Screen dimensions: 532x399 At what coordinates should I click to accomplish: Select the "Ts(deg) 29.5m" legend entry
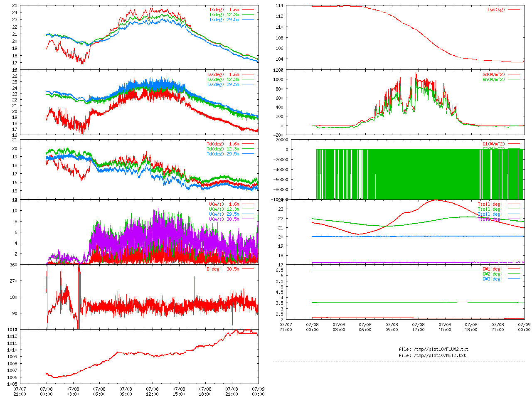click(x=223, y=84)
